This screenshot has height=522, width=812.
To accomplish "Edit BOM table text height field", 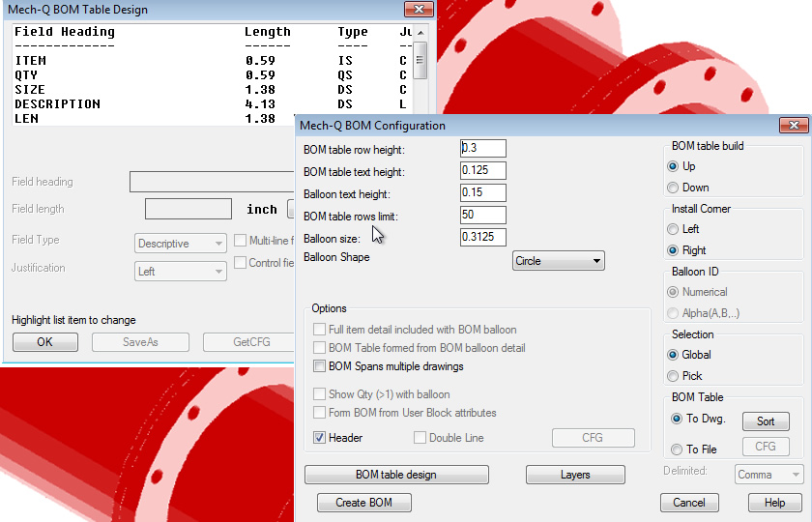I will tap(483, 170).
